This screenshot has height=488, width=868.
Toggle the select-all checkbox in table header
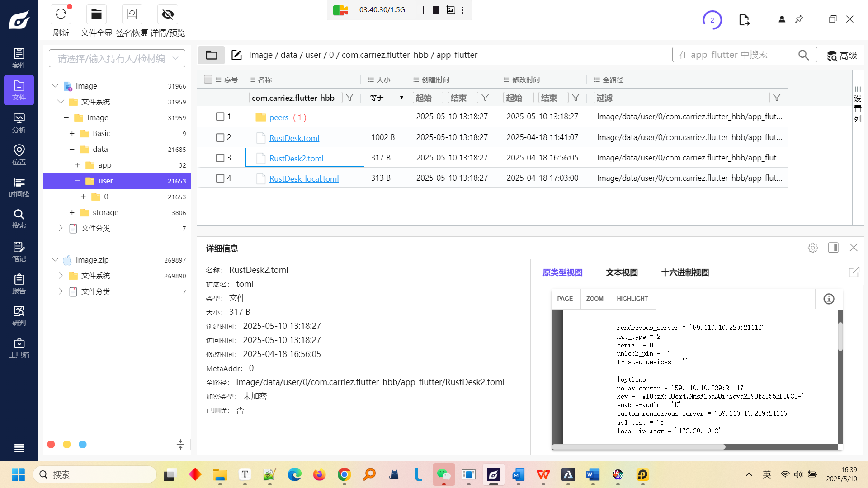208,80
